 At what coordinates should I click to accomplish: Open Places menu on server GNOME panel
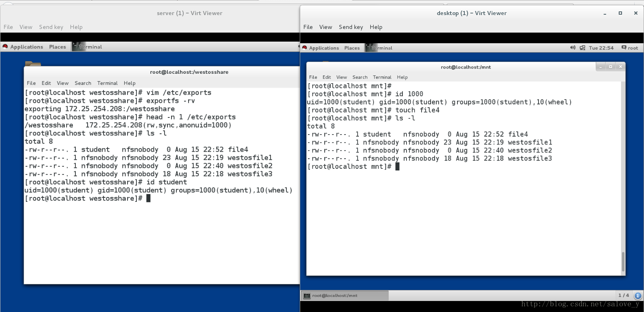pyautogui.click(x=57, y=47)
